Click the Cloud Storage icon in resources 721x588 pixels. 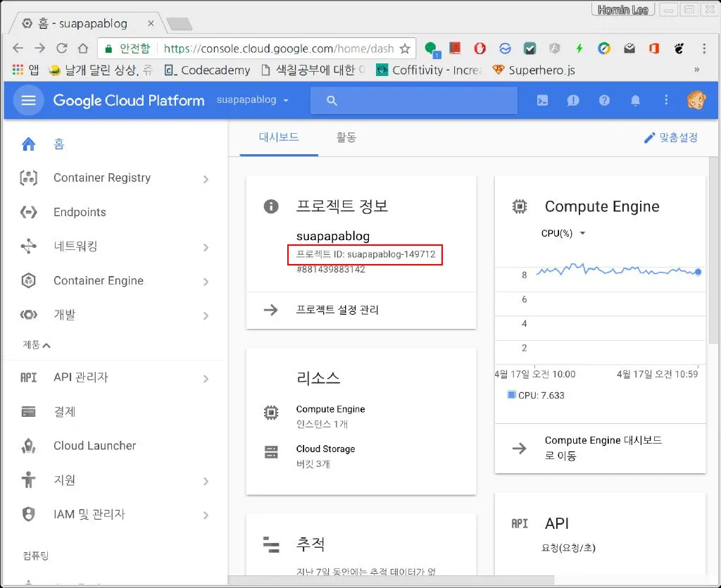[x=271, y=452]
